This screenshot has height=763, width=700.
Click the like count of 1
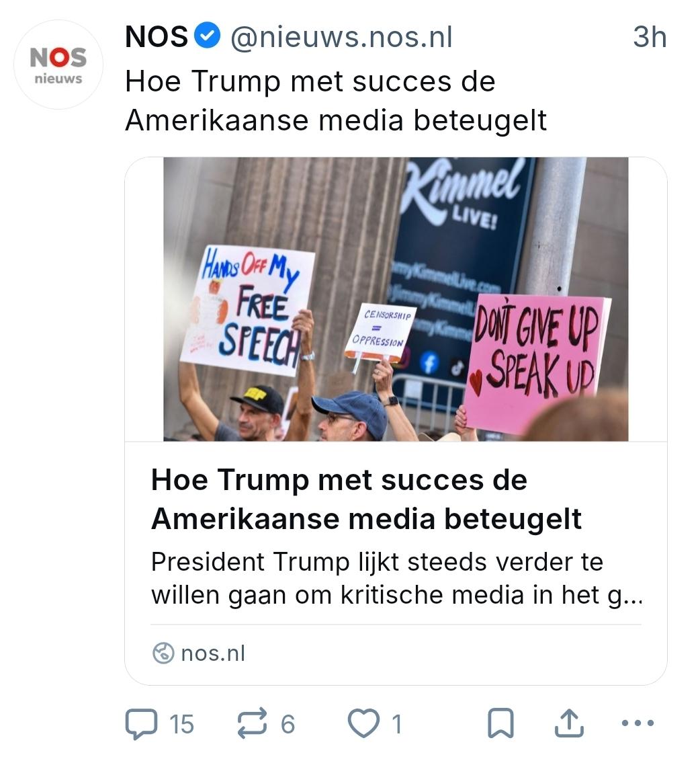coord(396,724)
